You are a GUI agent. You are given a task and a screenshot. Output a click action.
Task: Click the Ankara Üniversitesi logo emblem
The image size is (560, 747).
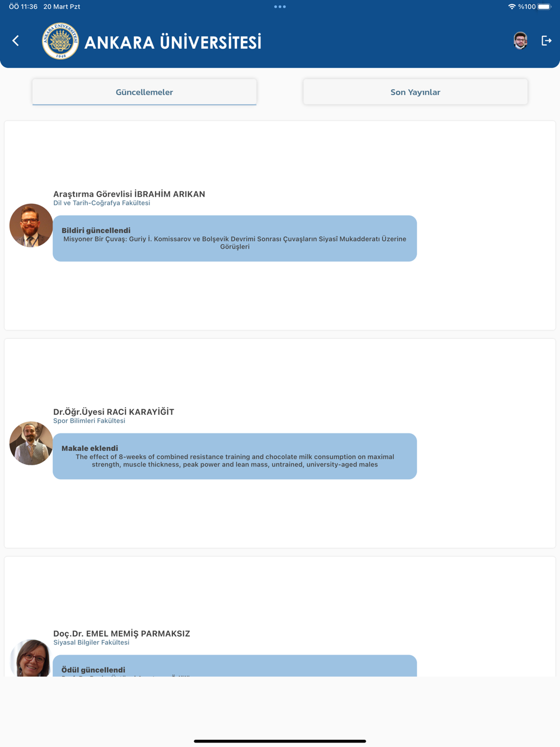point(60,41)
